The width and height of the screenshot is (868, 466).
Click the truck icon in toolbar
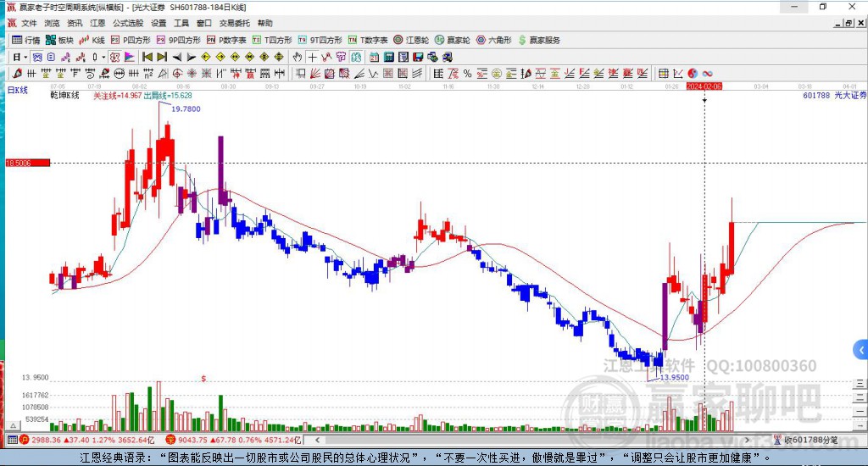click(x=447, y=57)
